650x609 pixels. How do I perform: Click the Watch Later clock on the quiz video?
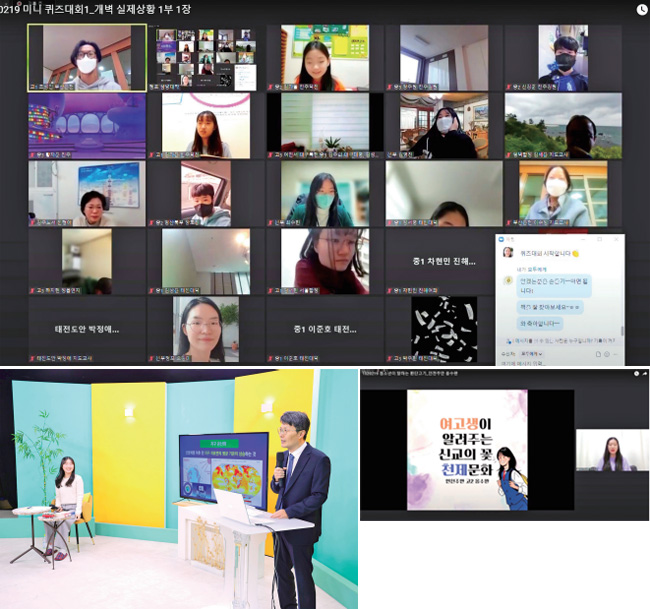click(641, 9)
